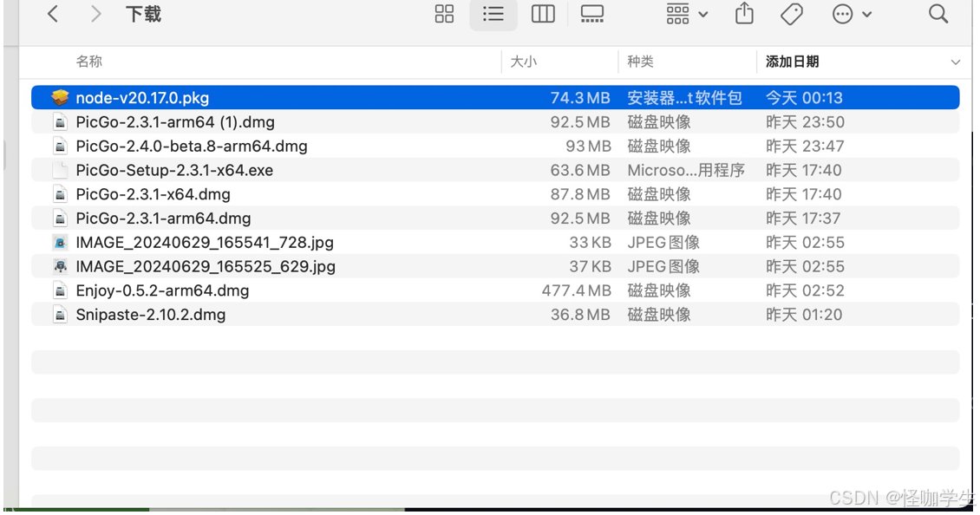Switch to column view
Viewport: 980px width, 515px height.
(x=543, y=14)
